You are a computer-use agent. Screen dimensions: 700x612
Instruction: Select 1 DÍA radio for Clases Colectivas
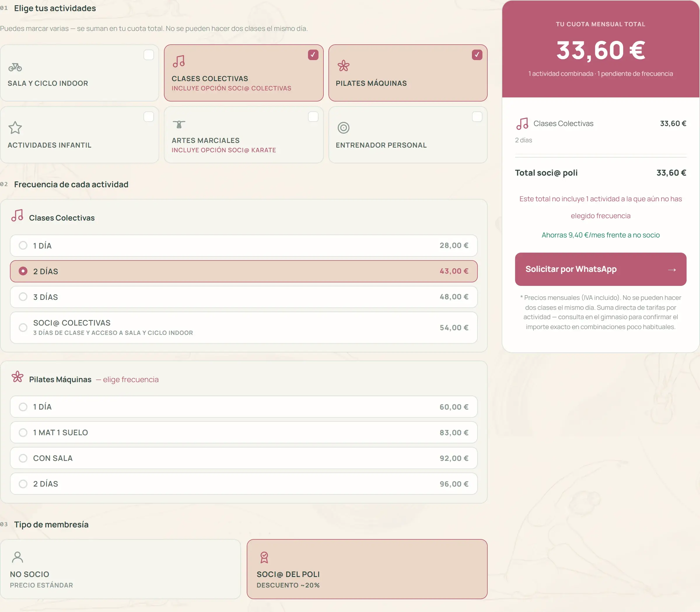[x=23, y=245]
